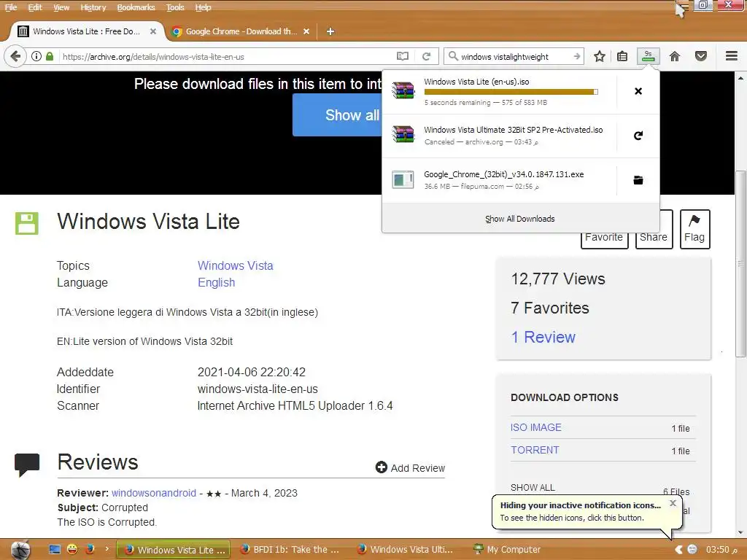Show bookmarks list icon in toolbar
The image size is (747, 560).
coord(622,56)
